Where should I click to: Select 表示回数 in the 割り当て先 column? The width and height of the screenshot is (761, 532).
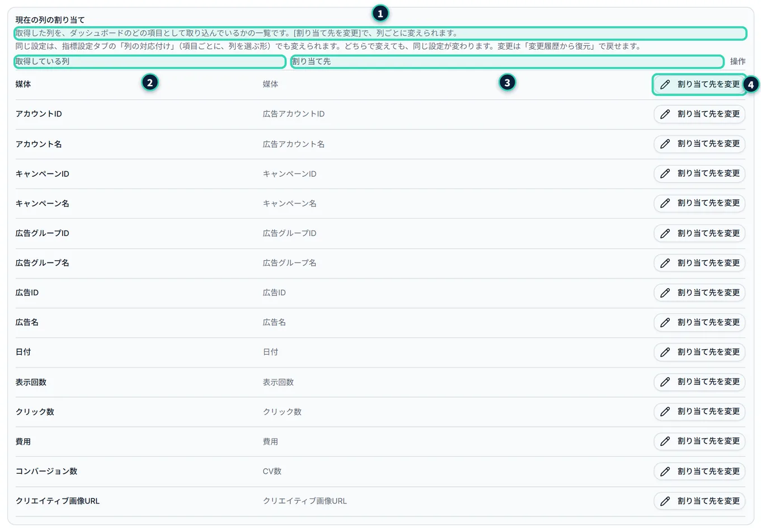tap(278, 382)
